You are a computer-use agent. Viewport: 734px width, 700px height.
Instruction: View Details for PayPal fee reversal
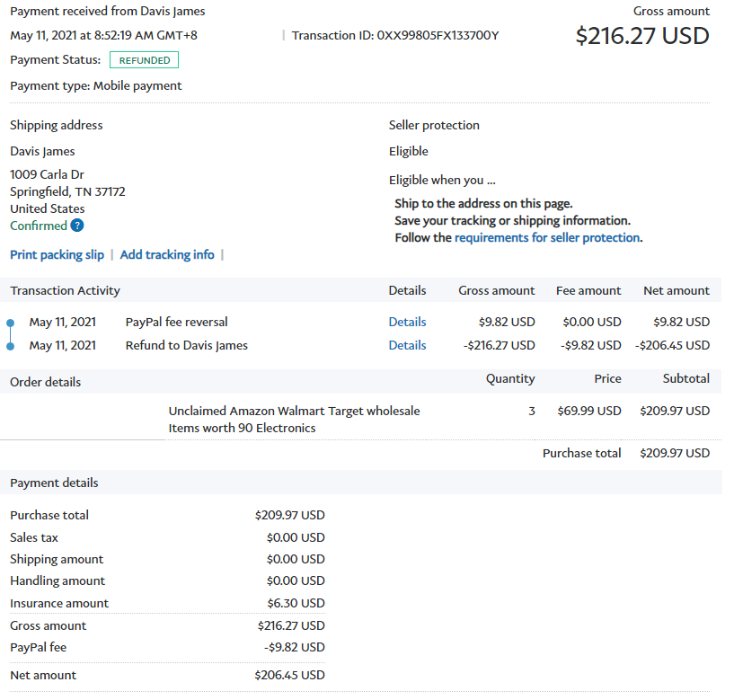pyautogui.click(x=407, y=322)
